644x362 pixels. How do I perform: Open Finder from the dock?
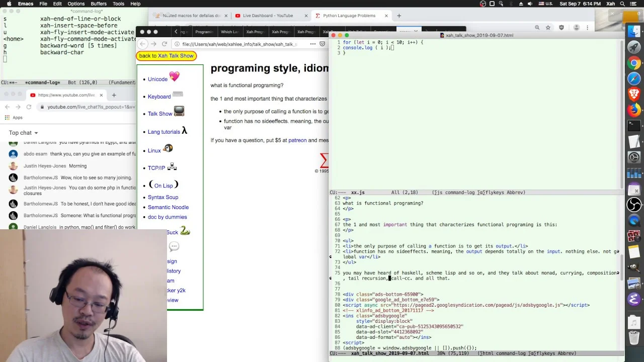(634, 33)
